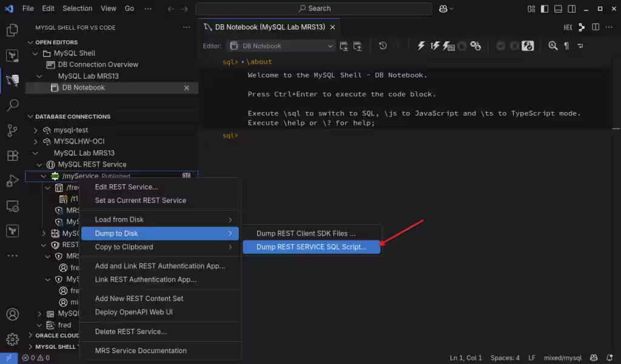Open the Extensions view
The width and height of the screenshot is (621, 364).
tap(12, 156)
